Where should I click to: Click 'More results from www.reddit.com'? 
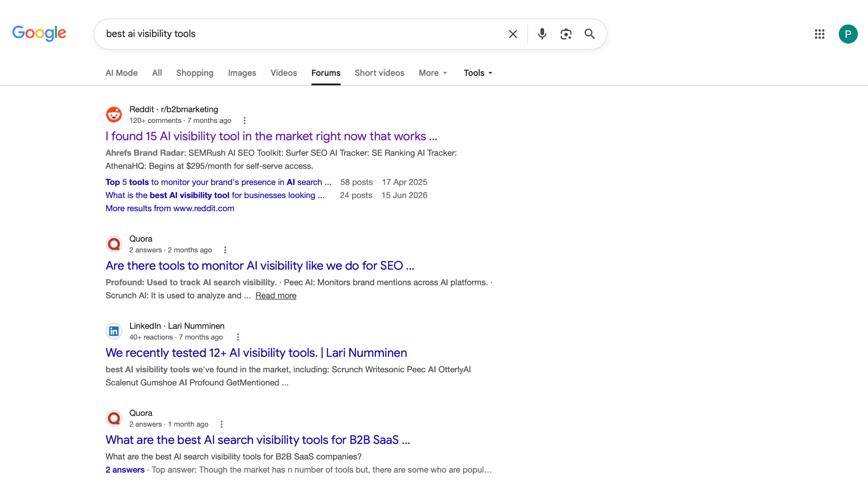tap(170, 208)
